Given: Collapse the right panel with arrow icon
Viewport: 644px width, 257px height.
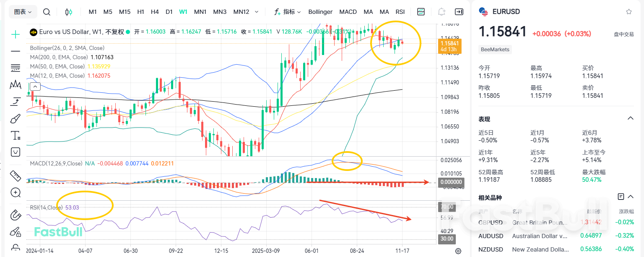Looking at the screenshot, I should pos(459,12).
